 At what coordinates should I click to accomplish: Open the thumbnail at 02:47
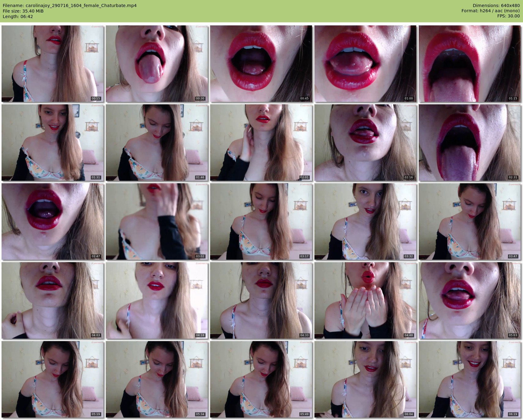[53, 221]
